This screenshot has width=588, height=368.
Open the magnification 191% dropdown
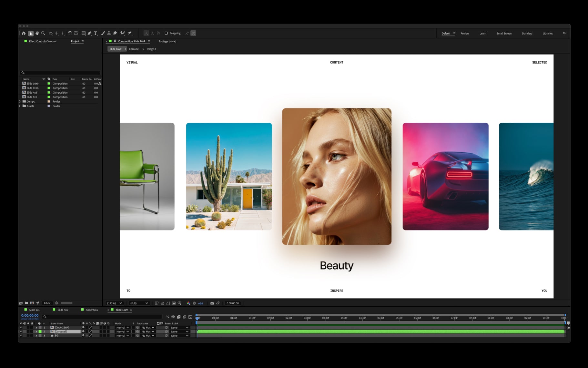[x=115, y=303]
